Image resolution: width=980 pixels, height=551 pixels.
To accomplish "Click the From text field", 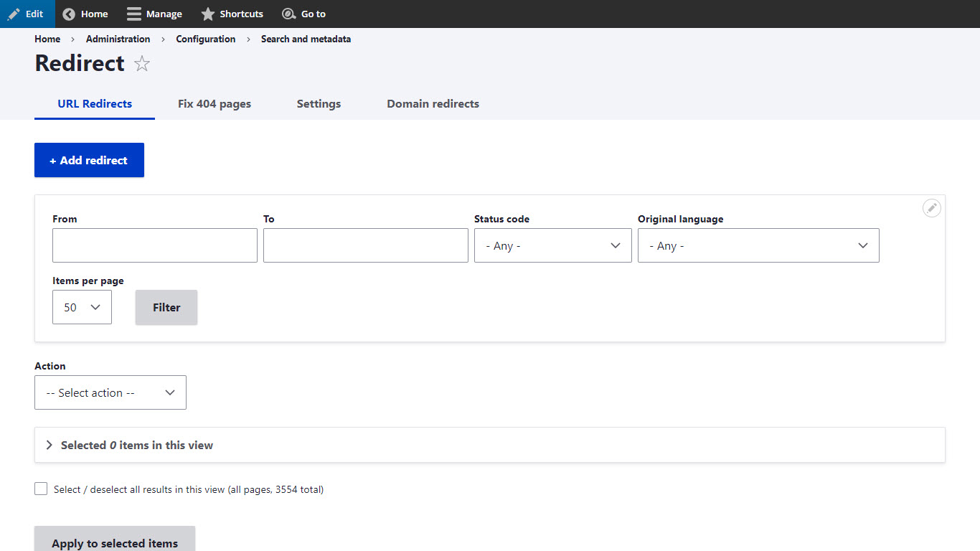I will (x=154, y=245).
